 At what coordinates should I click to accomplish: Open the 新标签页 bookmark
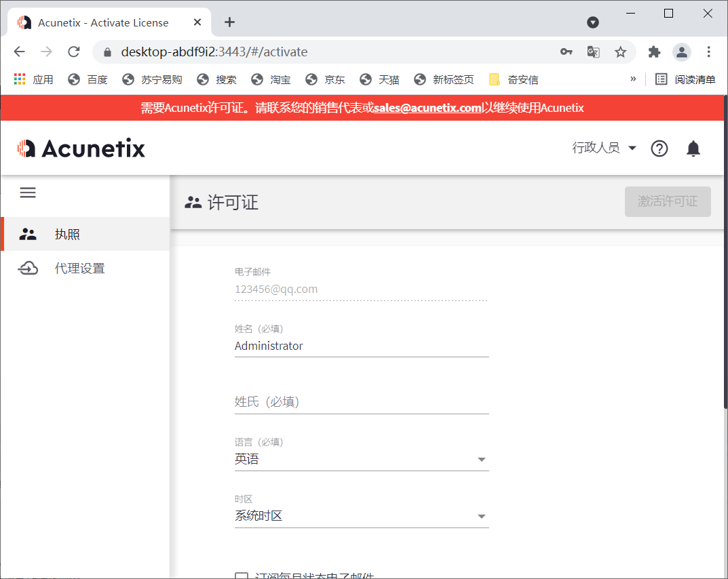(x=444, y=79)
